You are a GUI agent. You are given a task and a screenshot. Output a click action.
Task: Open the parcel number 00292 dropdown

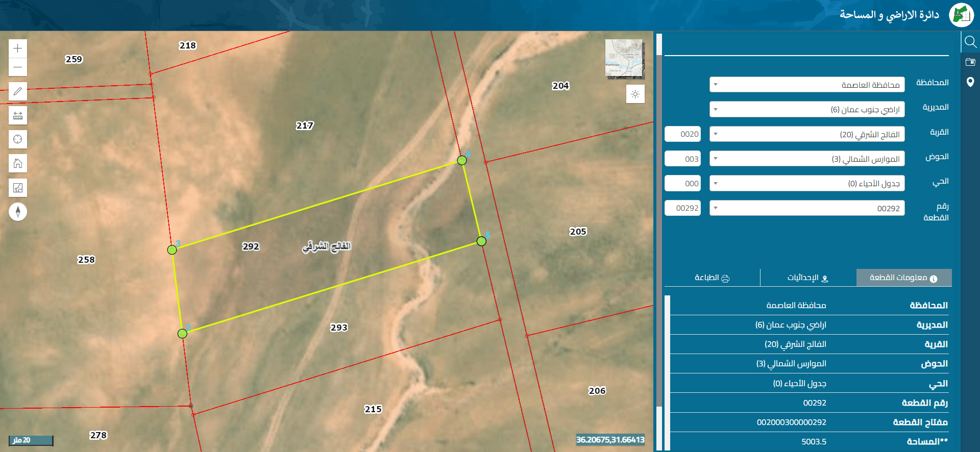[807, 208]
